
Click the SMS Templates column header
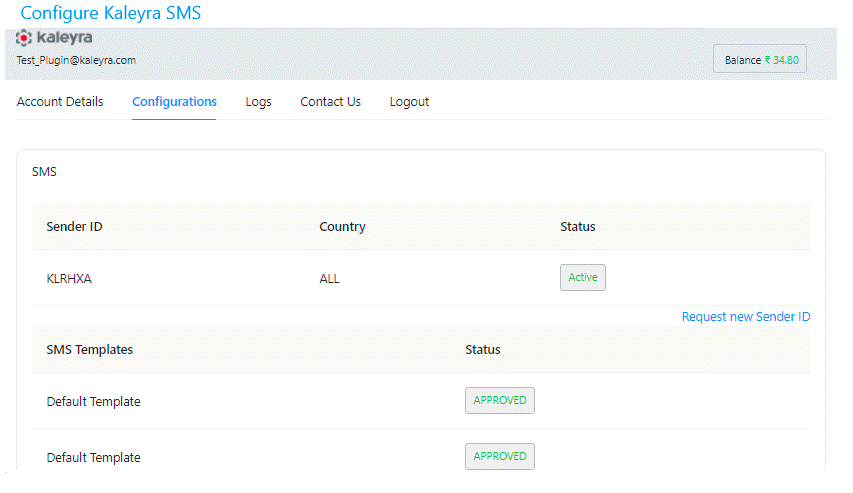(x=90, y=349)
